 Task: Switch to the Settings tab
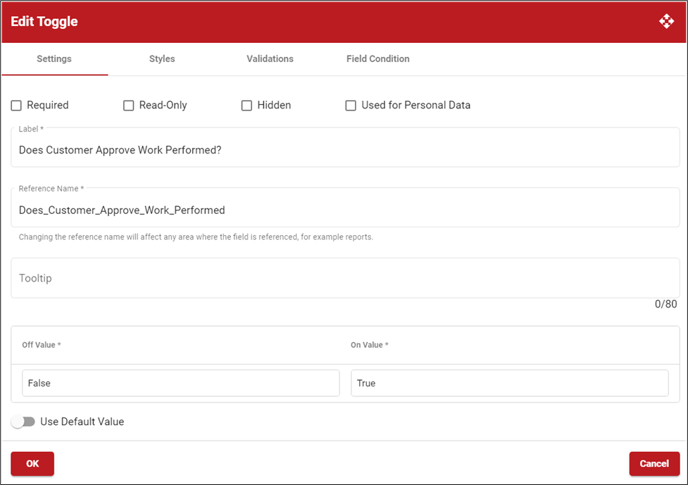(54, 59)
